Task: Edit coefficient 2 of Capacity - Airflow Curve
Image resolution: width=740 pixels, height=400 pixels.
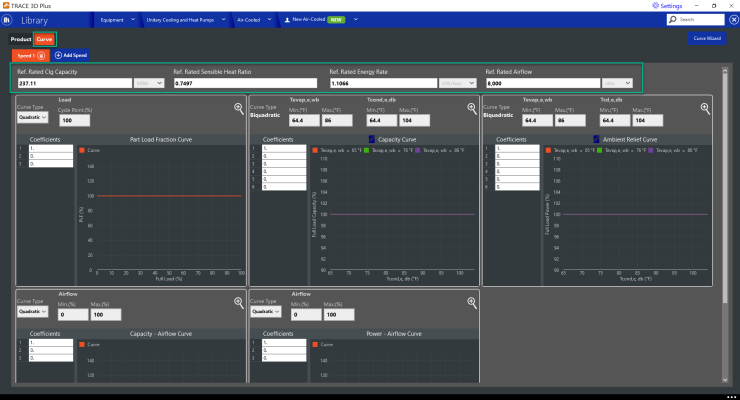Action: 51,350
